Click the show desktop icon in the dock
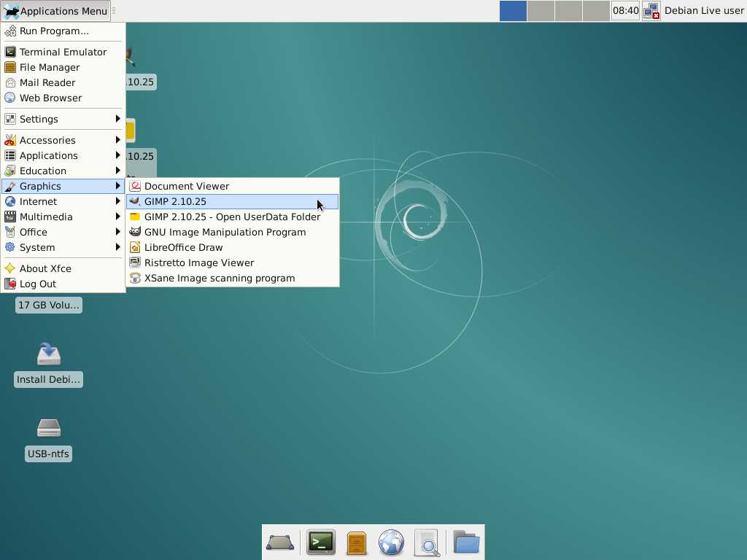The height and width of the screenshot is (560, 747). click(x=280, y=542)
